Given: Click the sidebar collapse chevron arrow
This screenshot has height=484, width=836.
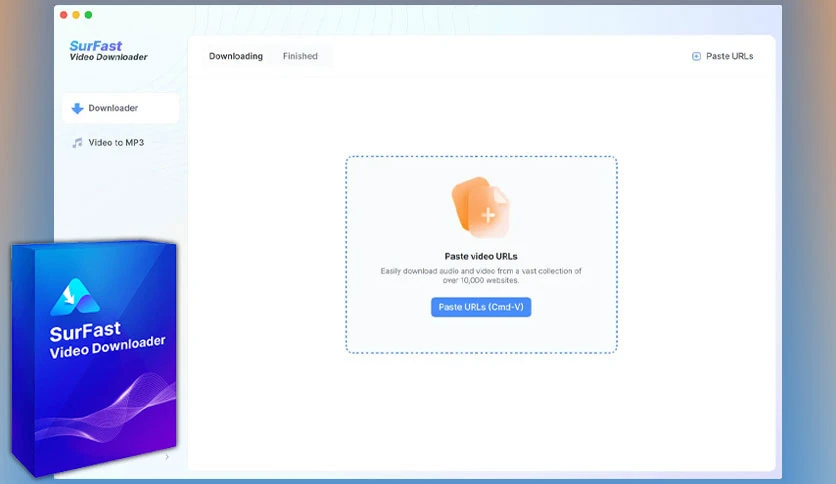Looking at the screenshot, I should 167,457.
